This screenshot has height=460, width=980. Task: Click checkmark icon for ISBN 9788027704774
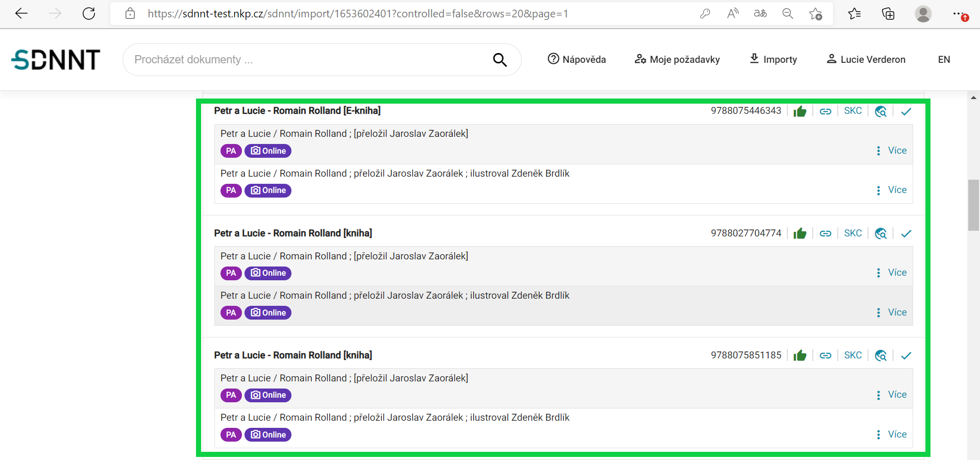pyautogui.click(x=906, y=233)
